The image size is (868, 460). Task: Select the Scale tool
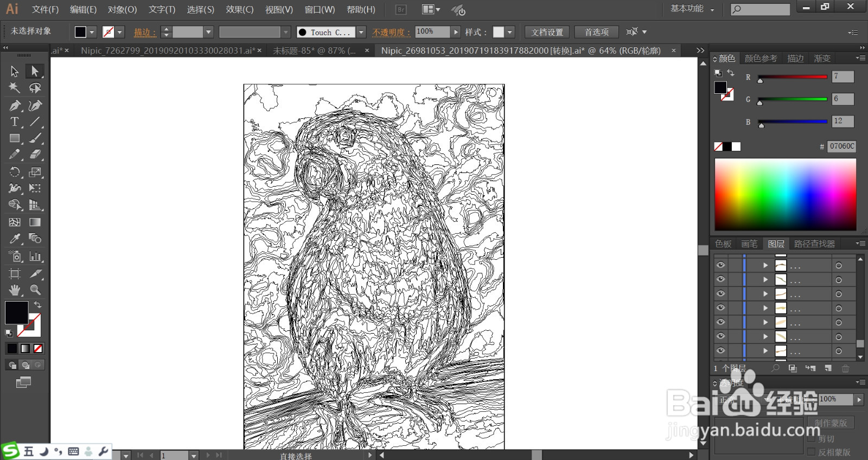tap(35, 172)
